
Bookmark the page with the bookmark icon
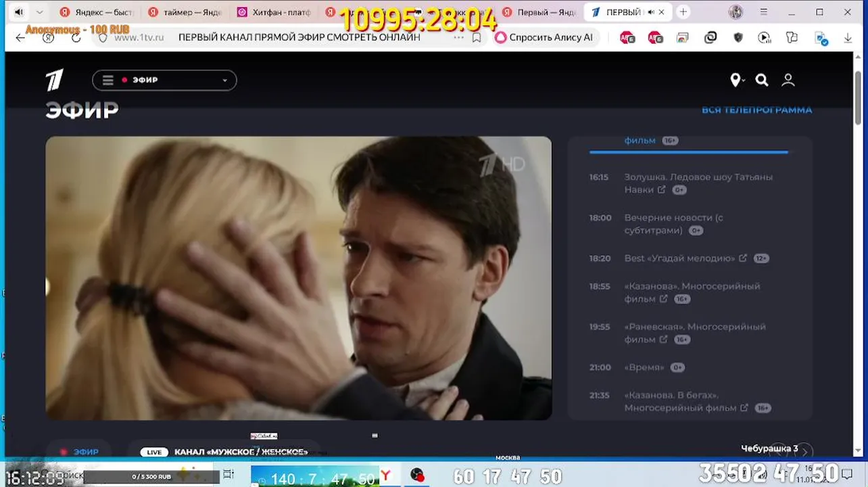[x=477, y=38]
